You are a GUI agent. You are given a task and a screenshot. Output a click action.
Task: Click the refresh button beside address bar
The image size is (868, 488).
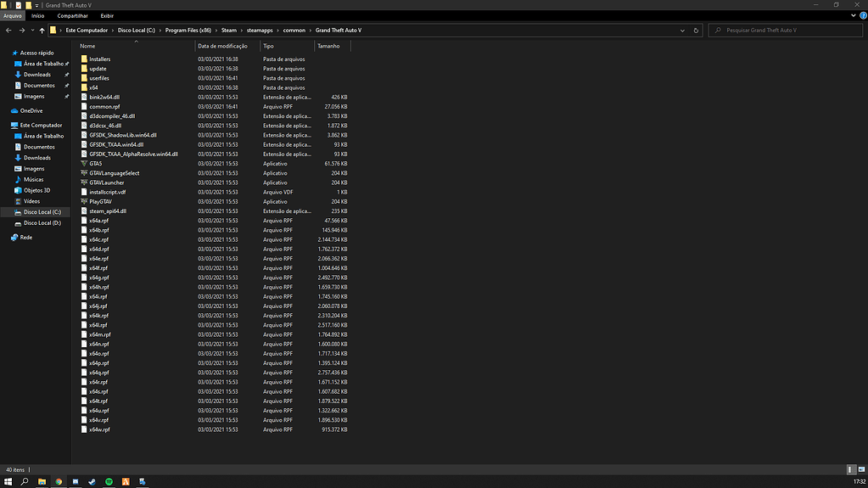[x=697, y=30]
